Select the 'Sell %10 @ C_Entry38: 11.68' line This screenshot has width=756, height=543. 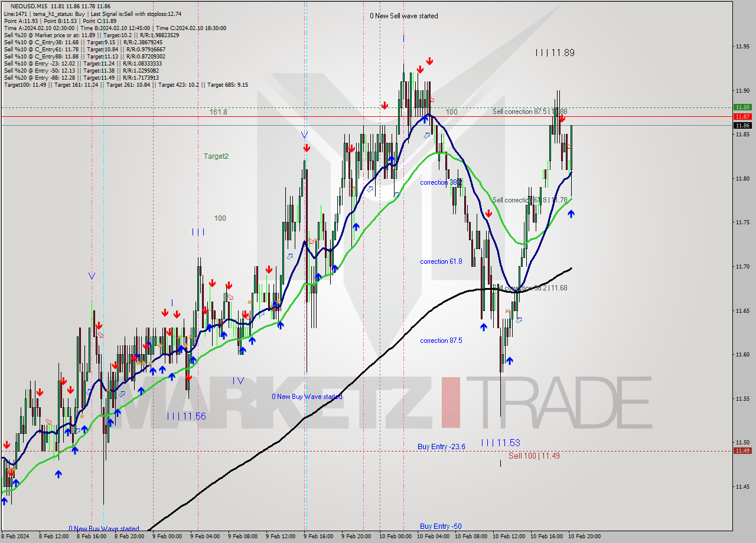pos(83,42)
